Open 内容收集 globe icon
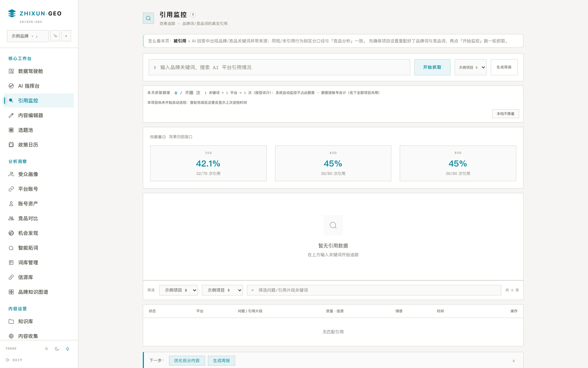This screenshot has height=368, width=588. 11,336
